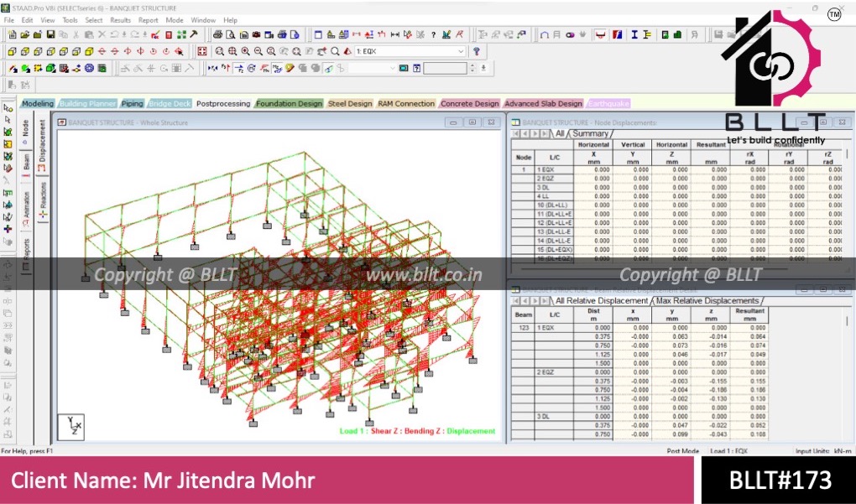Click the Whole Structure fit icon

coord(202,51)
